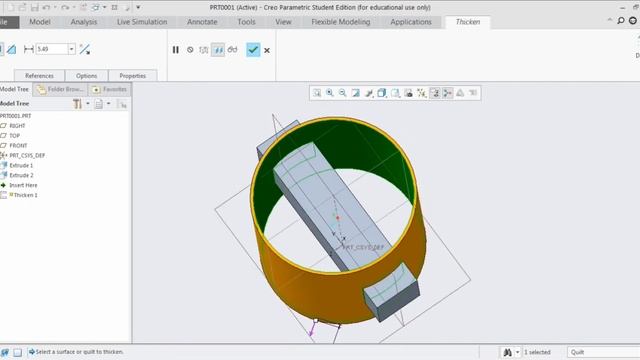Open the datum display filters icon

pyautogui.click(x=422, y=93)
